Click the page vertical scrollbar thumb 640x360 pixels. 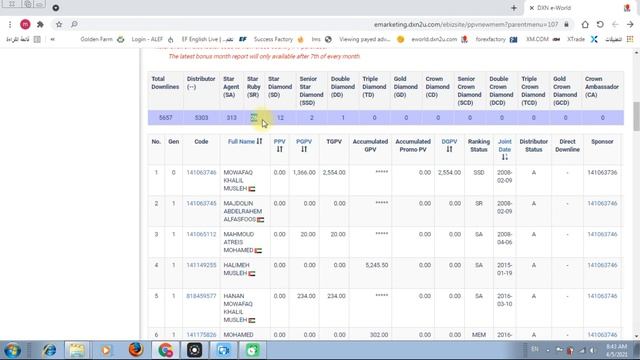pos(636,116)
